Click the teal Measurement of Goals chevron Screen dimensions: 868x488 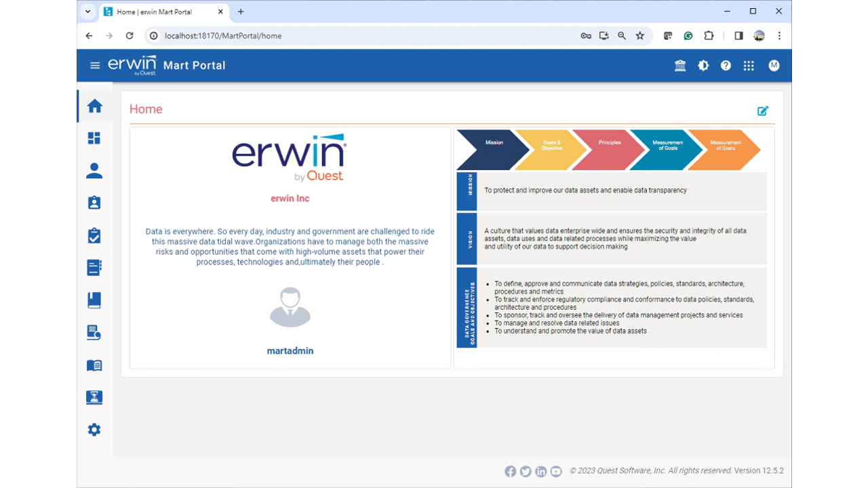(x=667, y=150)
